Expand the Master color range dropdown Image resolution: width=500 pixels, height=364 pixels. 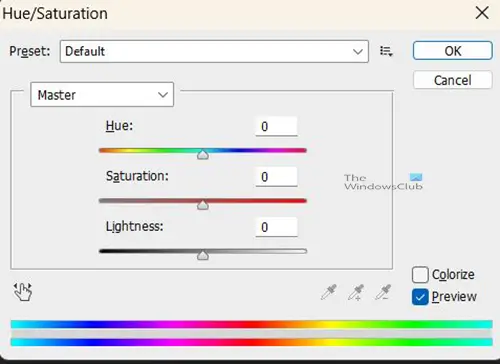[102, 95]
